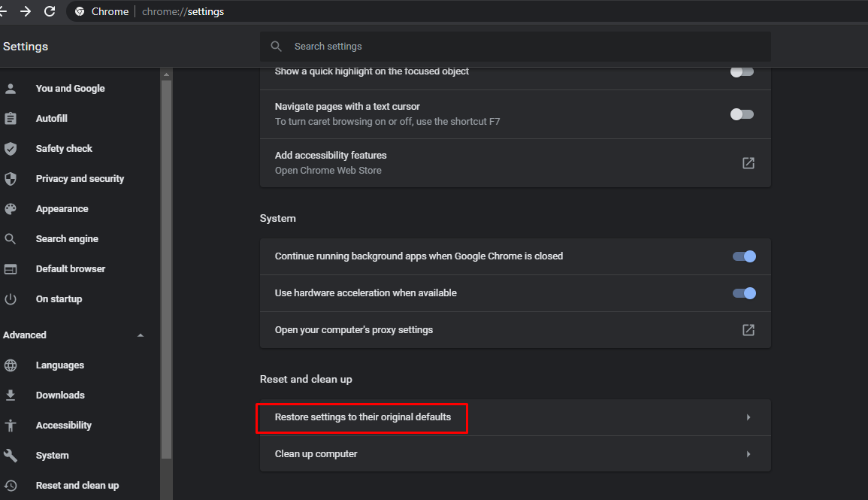Screen dimensions: 868x500
Task: Click the On startup power icon
Action: [x=11, y=299]
